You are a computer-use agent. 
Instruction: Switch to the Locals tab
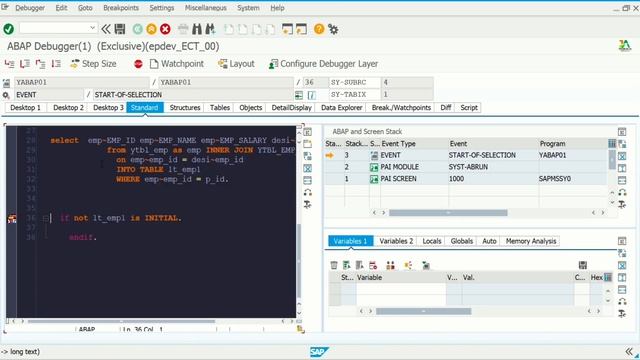pos(432,241)
